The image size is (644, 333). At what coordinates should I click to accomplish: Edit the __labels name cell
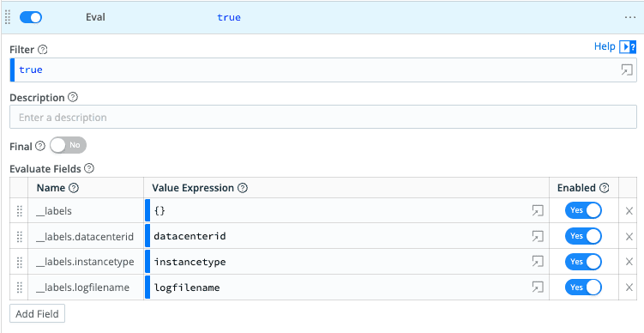pos(86,211)
